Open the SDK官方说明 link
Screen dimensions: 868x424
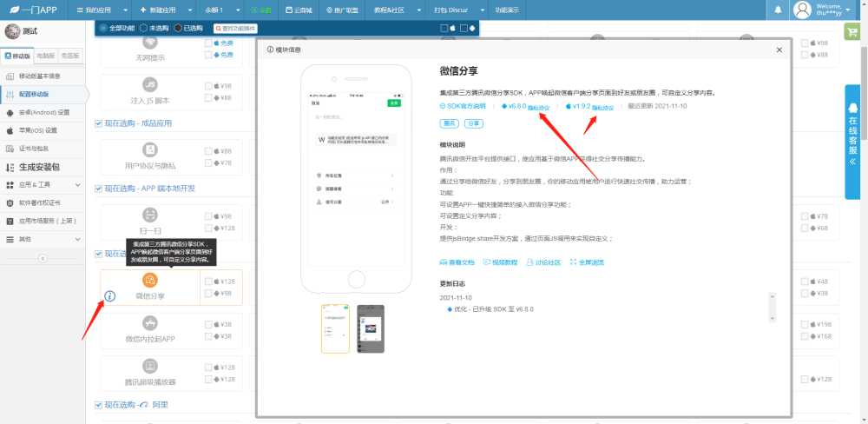[463, 106]
